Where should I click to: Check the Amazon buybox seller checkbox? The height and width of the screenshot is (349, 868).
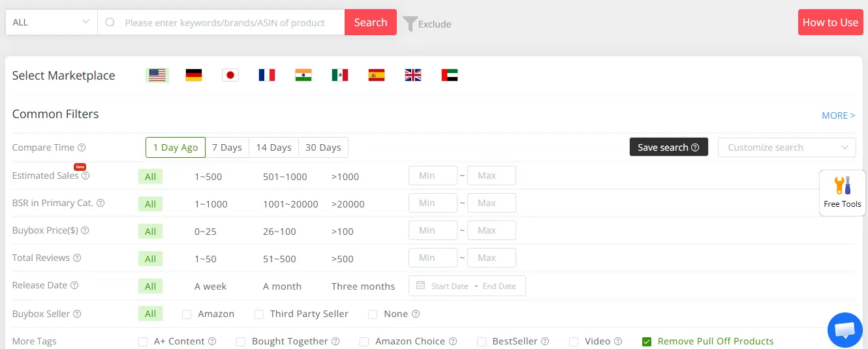pos(187,314)
